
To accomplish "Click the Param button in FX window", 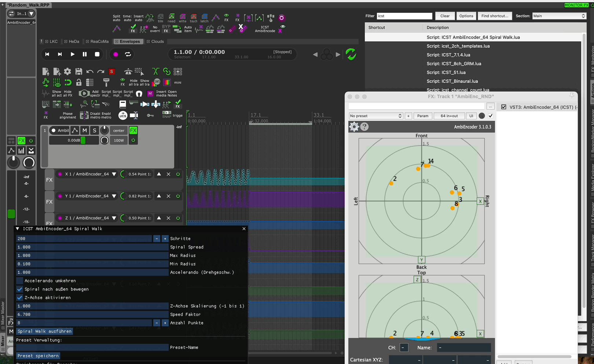I will (423, 116).
